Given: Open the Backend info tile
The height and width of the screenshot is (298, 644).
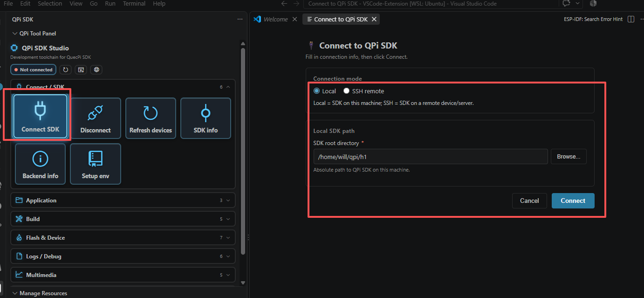Looking at the screenshot, I should coord(40,164).
